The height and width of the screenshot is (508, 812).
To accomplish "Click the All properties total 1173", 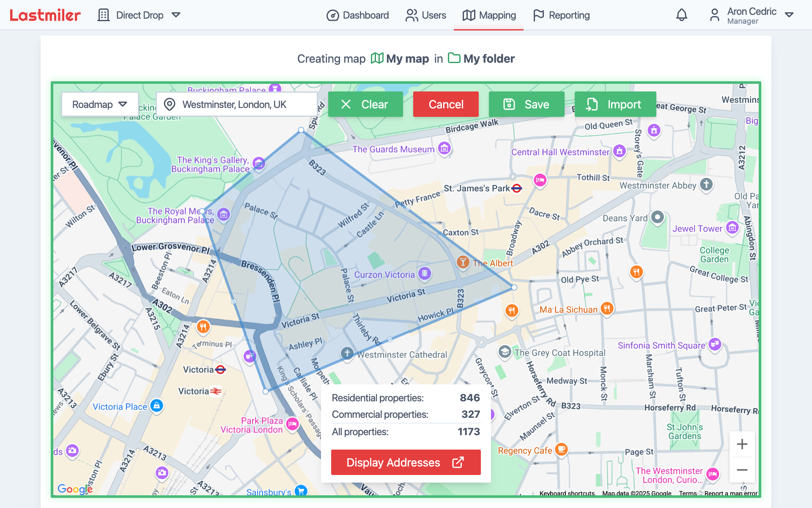I will click(469, 431).
